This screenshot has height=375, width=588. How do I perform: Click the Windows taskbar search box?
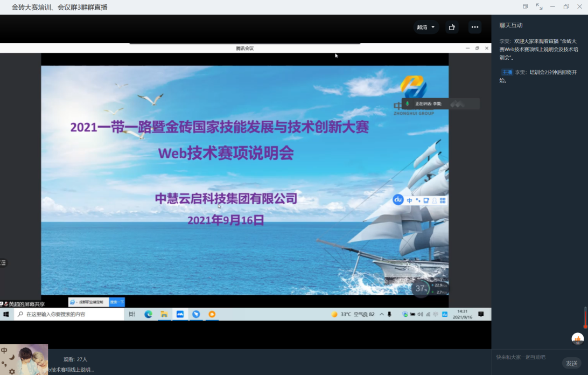(x=69, y=314)
